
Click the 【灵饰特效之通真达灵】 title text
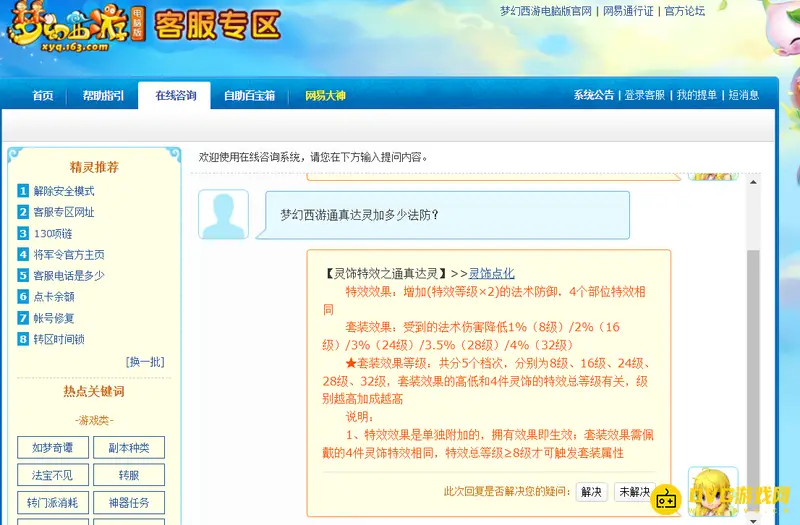coord(385,273)
